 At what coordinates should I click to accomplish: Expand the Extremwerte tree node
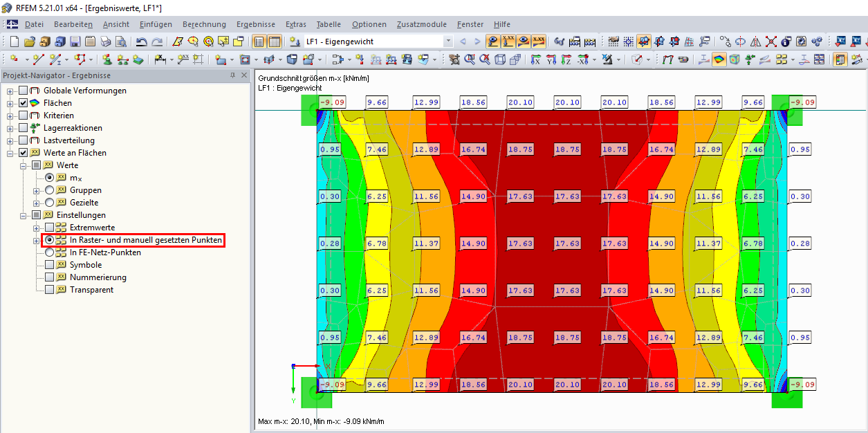click(x=37, y=228)
